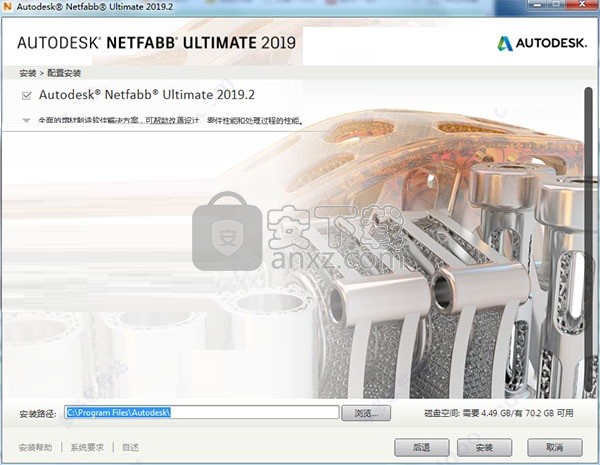
Task: Close the installer window
Action: 581,4
